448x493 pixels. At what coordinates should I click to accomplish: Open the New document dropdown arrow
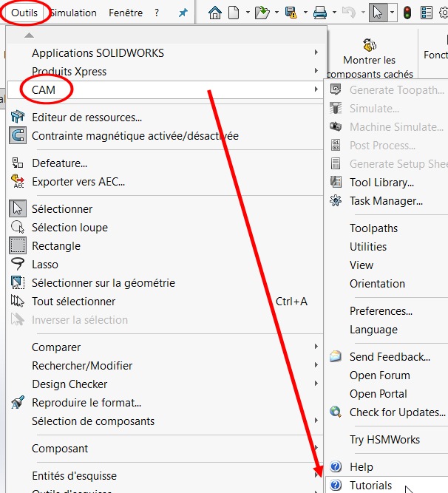(x=248, y=13)
